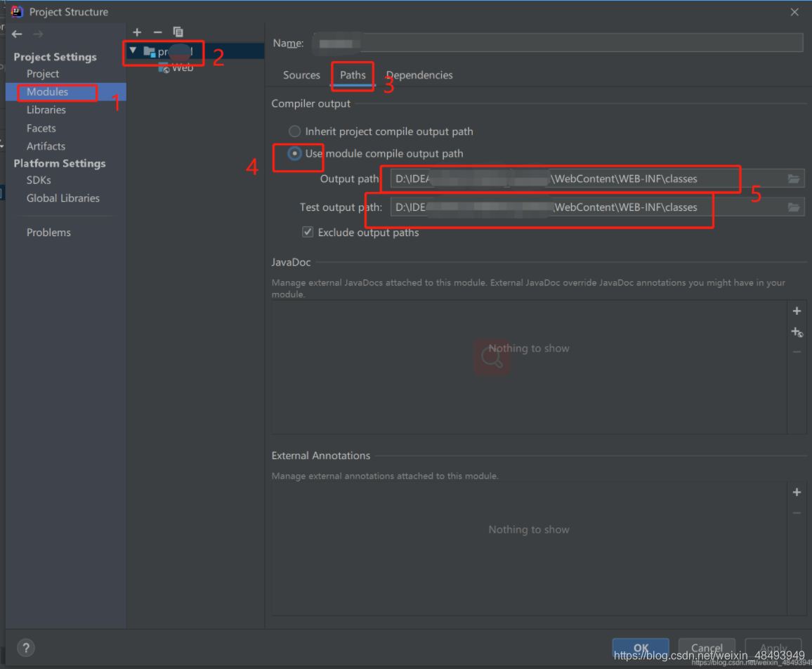812x669 pixels.
Task: Browse for the Test output path folder
Action: click(793, 206)
